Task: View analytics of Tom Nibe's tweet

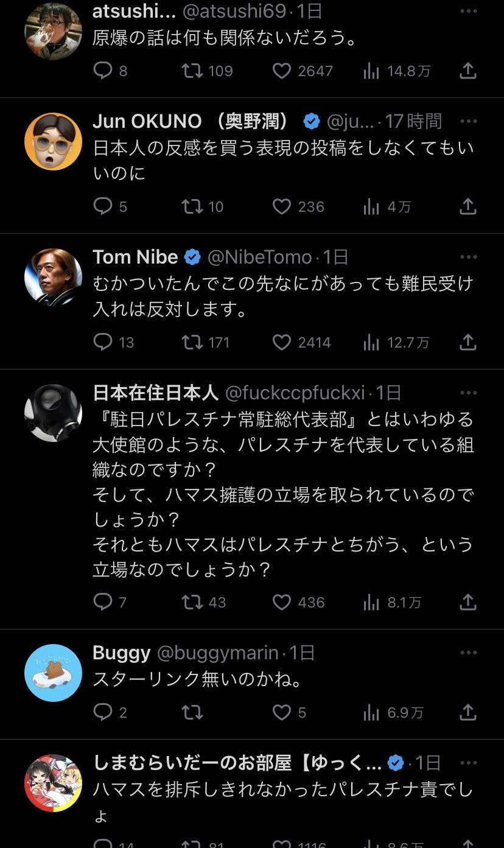Action: (396, 342)
